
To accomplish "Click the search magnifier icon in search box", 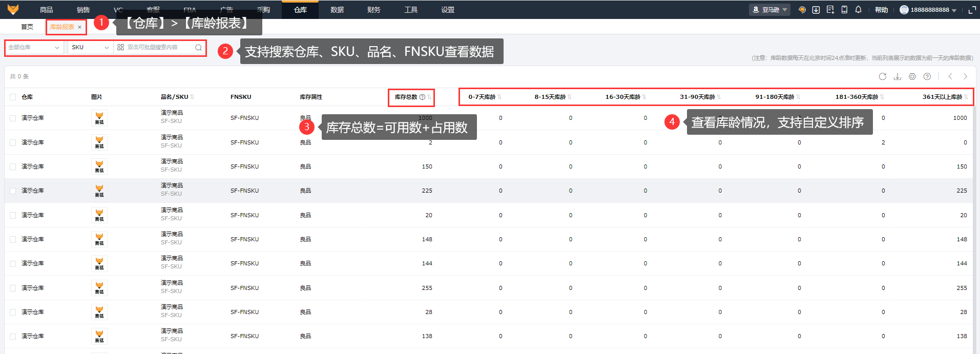I will 198,47.
